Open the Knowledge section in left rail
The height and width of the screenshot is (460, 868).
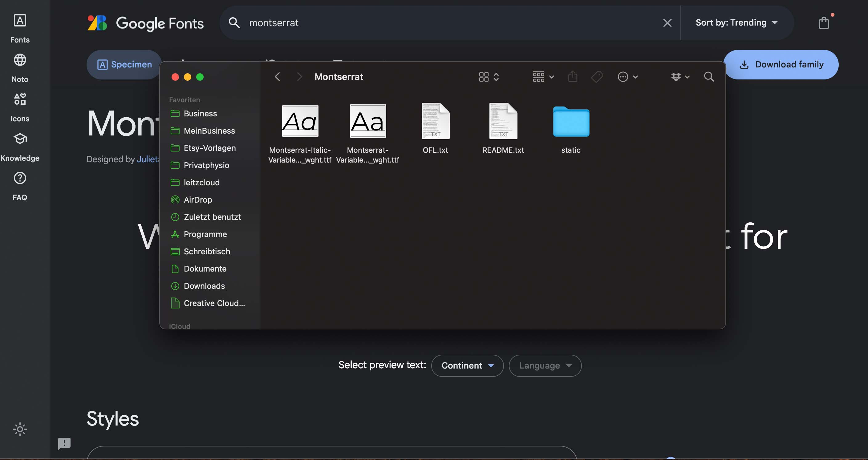click(20, 147)
